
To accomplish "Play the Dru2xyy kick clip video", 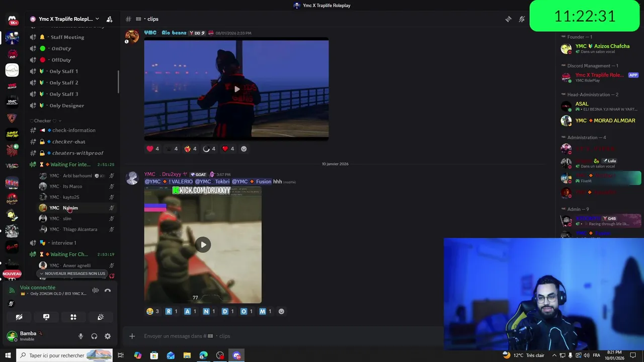I will (203, 245).
